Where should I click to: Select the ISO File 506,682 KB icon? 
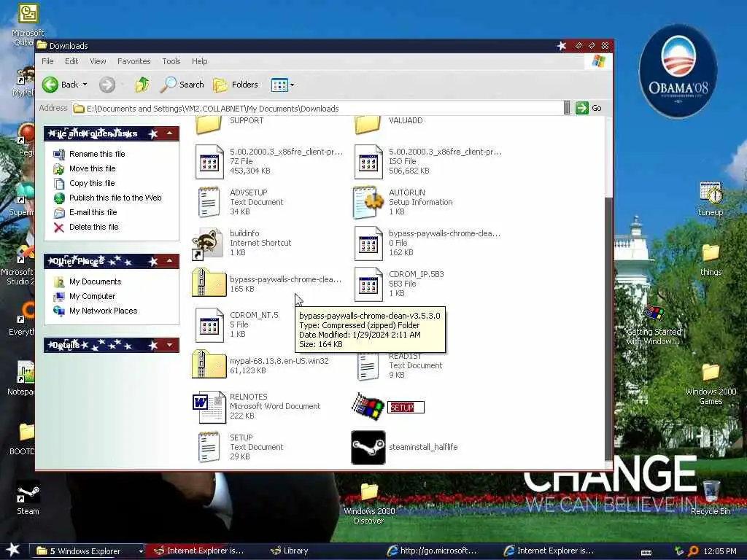[368, 162]
